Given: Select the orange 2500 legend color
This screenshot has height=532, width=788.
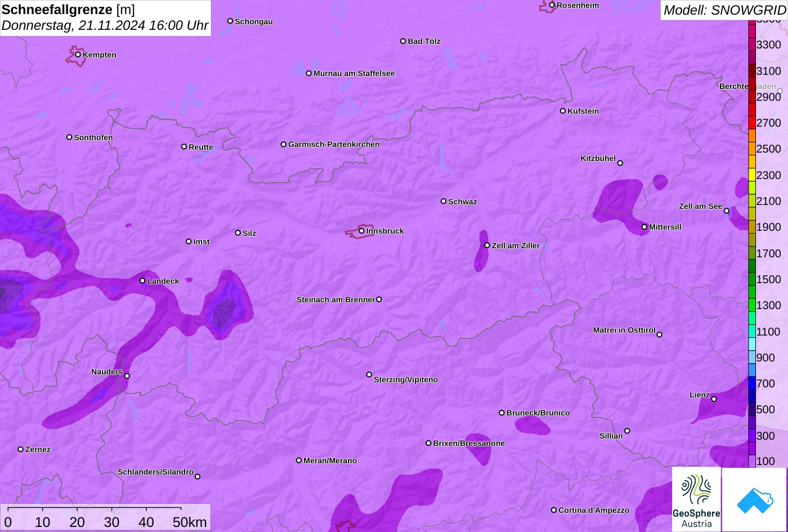Looking at the screenshot, I should 752,149.
